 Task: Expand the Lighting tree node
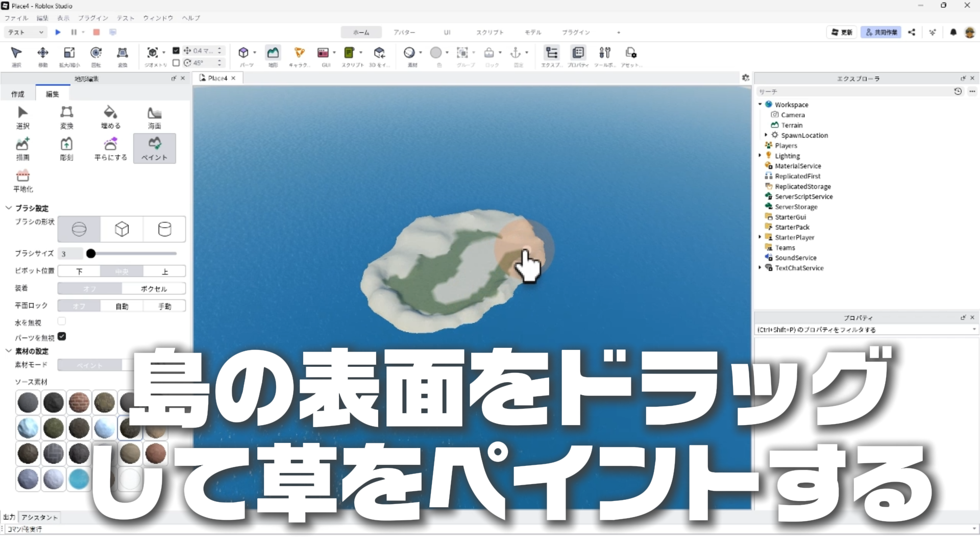(760, 156)
